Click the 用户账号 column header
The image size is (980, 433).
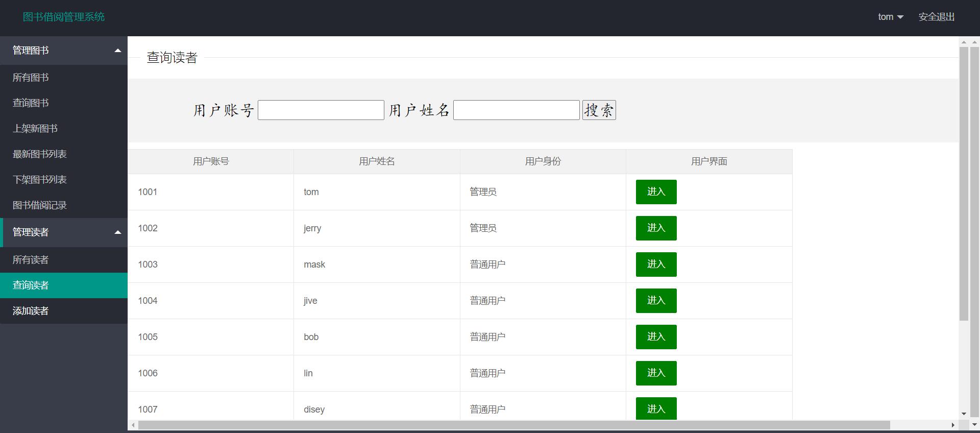[211, 162]
